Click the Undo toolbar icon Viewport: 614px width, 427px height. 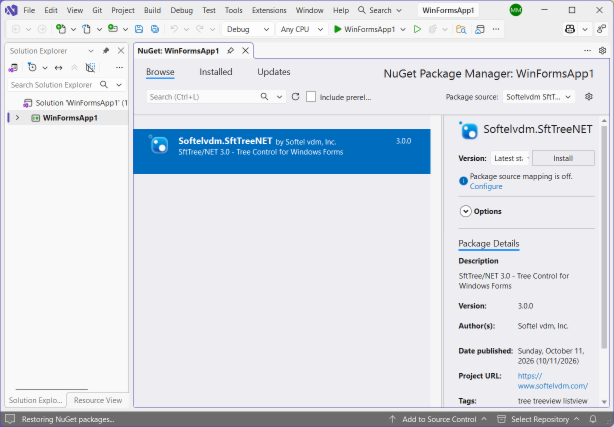pos(174,29)
